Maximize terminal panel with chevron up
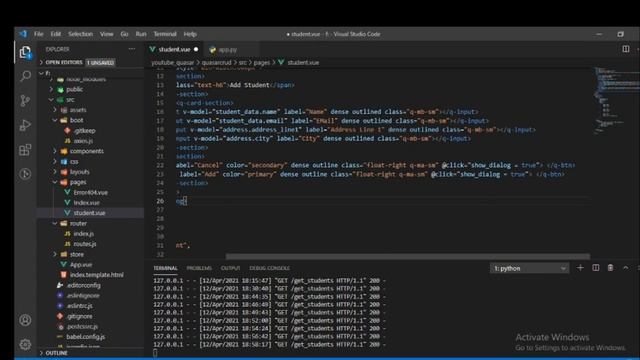 click(625, 268)
